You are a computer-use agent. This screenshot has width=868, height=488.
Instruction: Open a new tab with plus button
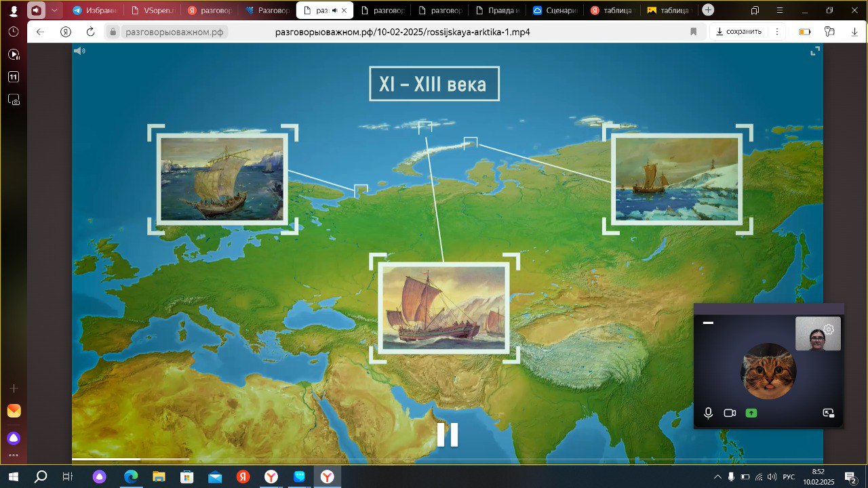pyautogui.click(x=708, y=9)
